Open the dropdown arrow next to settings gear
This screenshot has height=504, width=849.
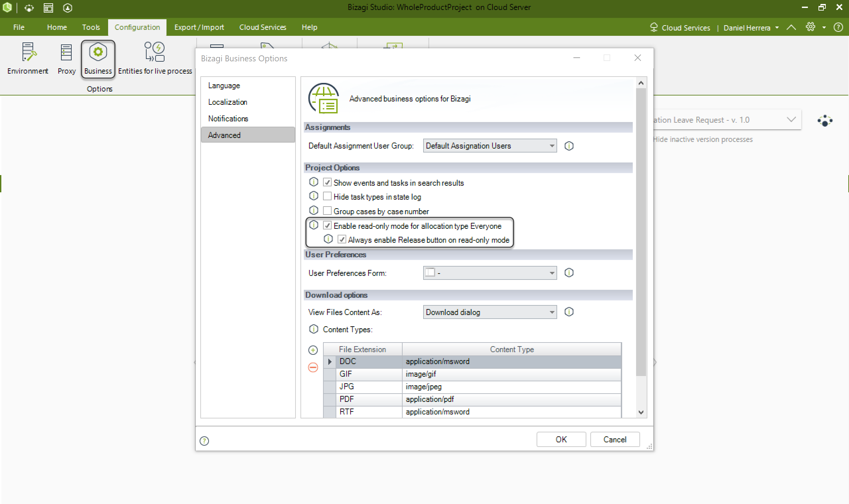[824, 28]
